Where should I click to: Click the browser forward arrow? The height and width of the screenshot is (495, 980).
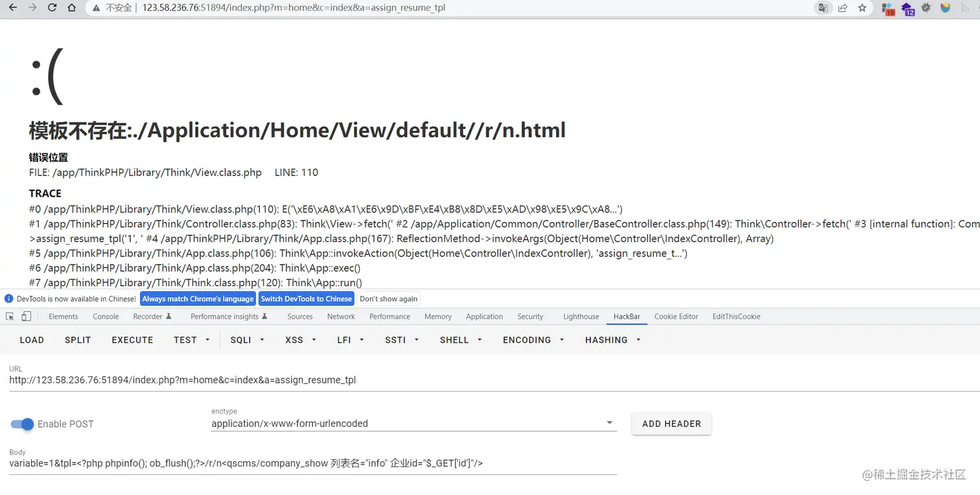32,8
